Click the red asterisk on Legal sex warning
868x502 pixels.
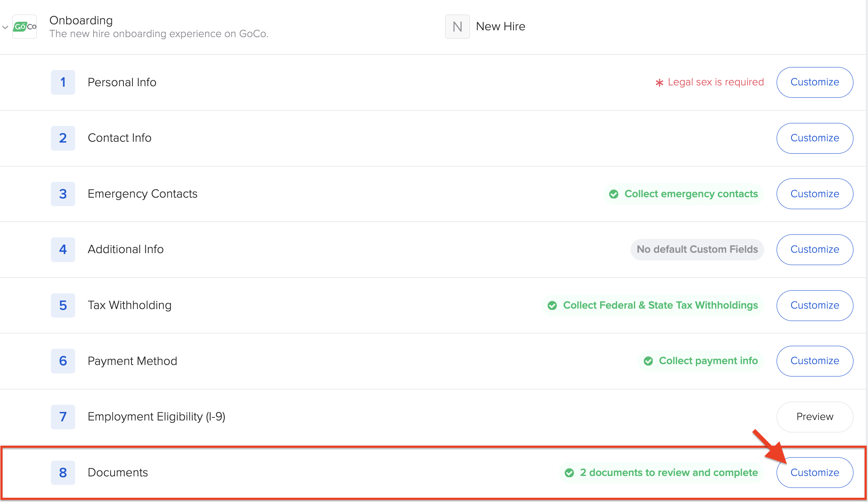(x=659, y=82)
